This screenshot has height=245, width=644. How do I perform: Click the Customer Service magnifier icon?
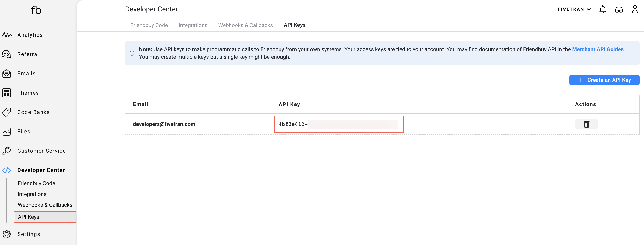[x=7, y=151]
